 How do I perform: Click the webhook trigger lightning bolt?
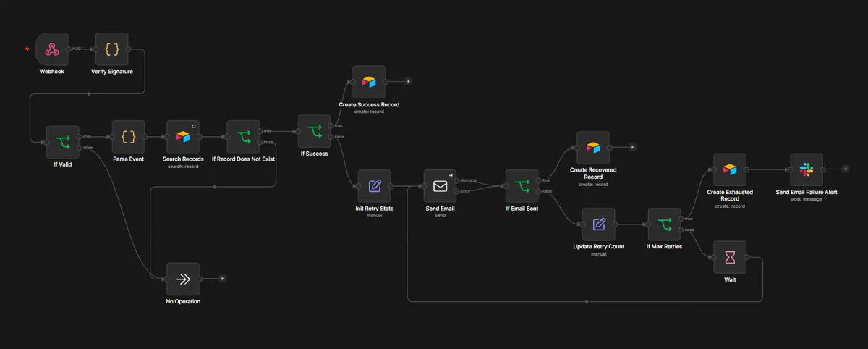tap(27, 49)
